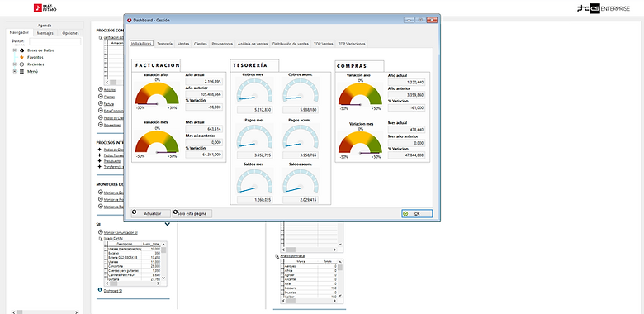Open the TOP Ventas tab
This screenshot has width=644, height=314.
(x=323, y=44)
